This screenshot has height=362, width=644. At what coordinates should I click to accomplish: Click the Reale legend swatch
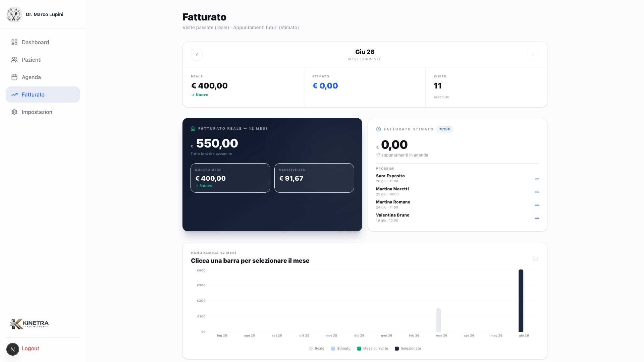(311, 349)
